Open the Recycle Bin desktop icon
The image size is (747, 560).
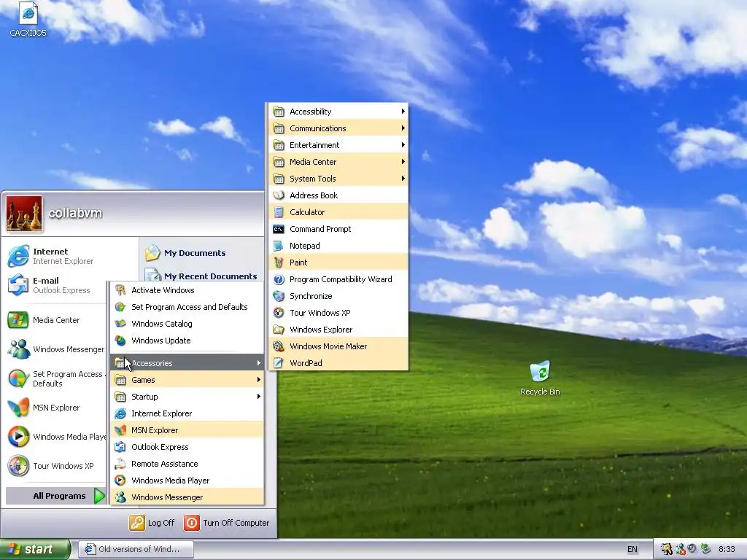(x=540, y=378)
